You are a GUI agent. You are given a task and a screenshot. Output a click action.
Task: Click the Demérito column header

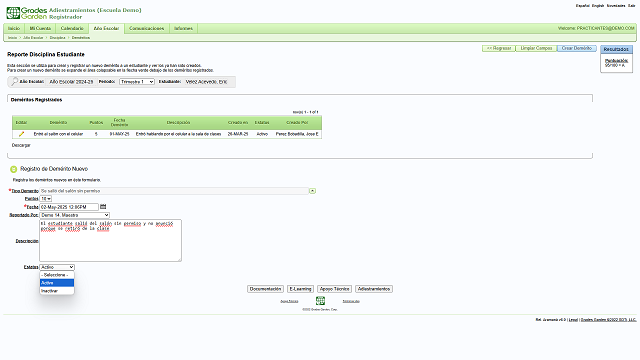(58, 122)
